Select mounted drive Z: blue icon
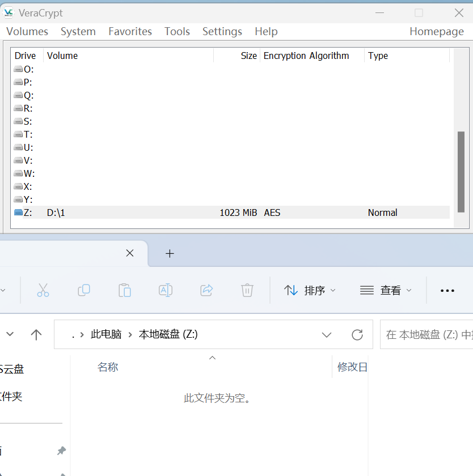This screenshot has width=473, height=476. (18, 212)
